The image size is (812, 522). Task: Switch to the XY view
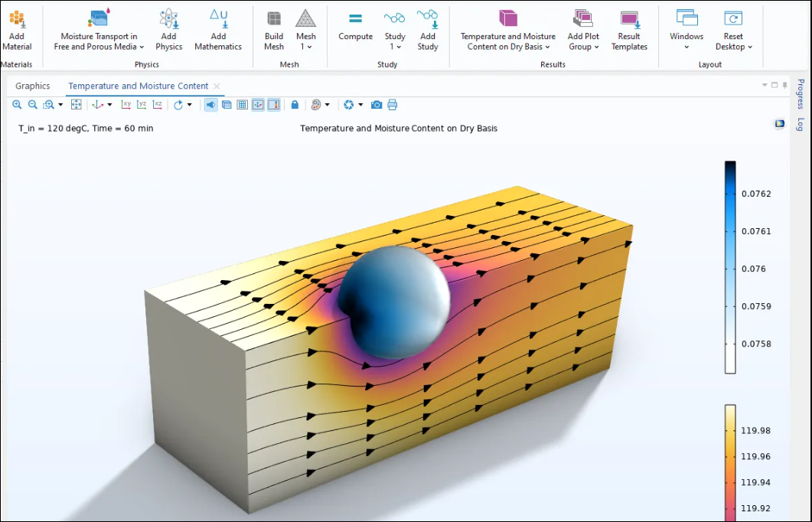(x=126, y=105)
